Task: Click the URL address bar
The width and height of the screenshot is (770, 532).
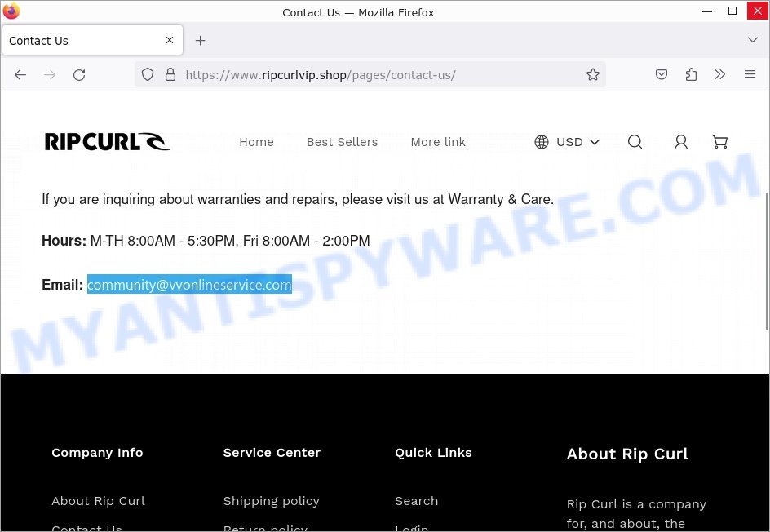Action: point(370,75)
